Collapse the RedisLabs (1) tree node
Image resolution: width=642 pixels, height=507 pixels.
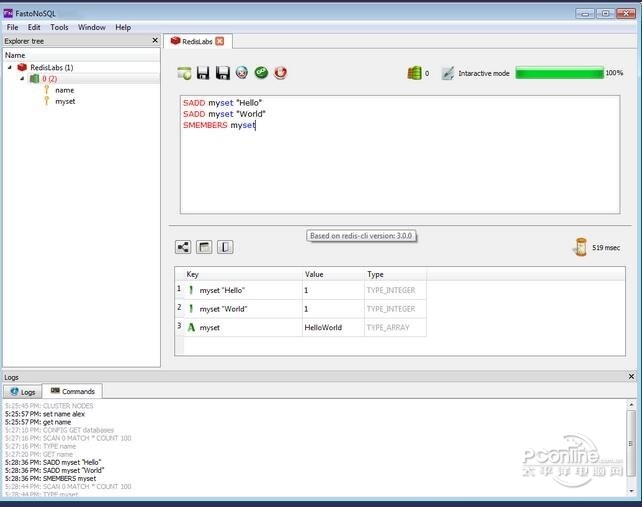click(10, 67)
